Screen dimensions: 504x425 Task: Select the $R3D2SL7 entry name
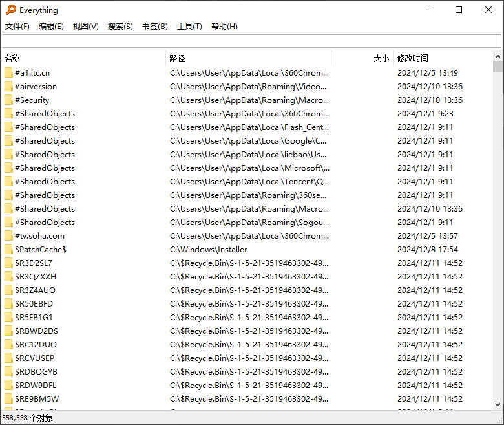(34, 263)
